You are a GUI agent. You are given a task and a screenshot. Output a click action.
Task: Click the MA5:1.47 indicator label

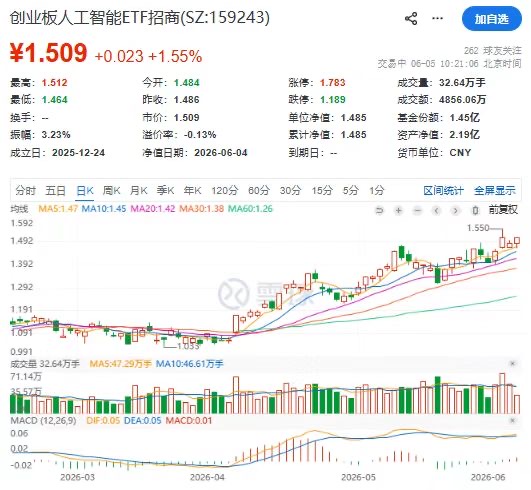58,209
